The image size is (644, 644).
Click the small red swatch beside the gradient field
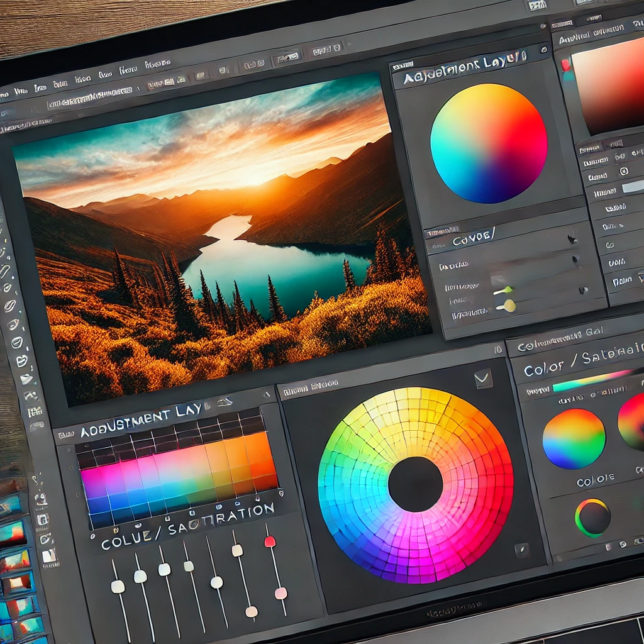565,65
